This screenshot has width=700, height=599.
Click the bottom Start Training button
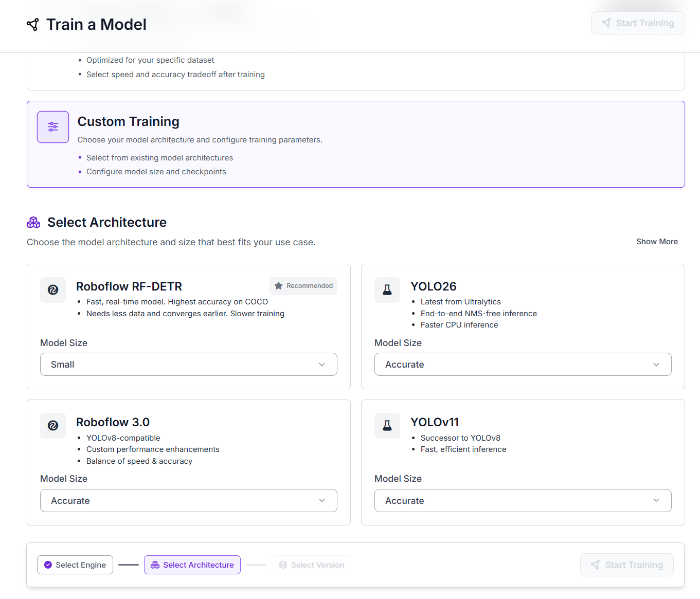(627, 565)
